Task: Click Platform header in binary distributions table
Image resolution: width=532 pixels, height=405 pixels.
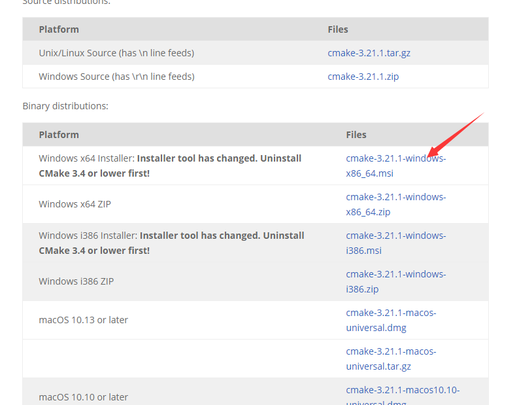Action: point(59,135)
